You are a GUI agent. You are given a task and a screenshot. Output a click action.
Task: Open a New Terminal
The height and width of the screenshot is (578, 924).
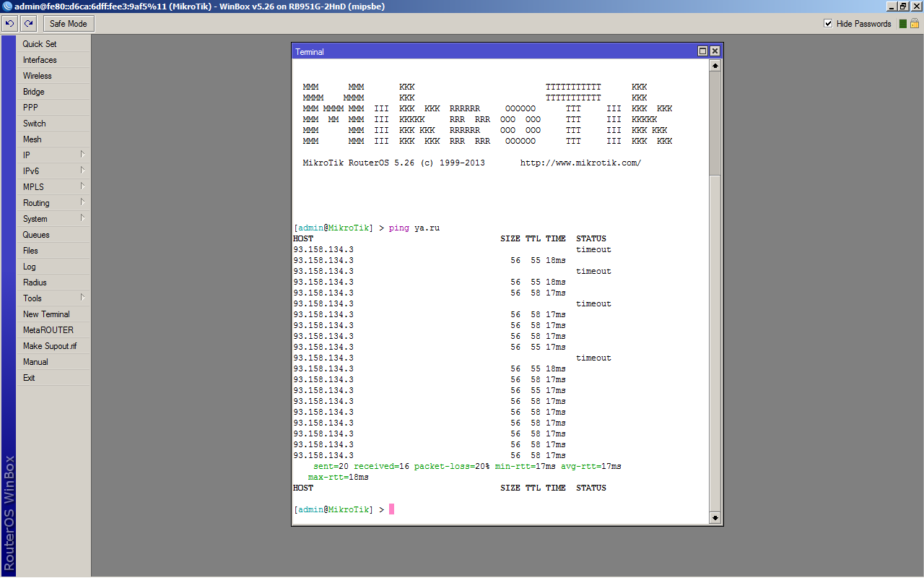[x=54, y=314]
